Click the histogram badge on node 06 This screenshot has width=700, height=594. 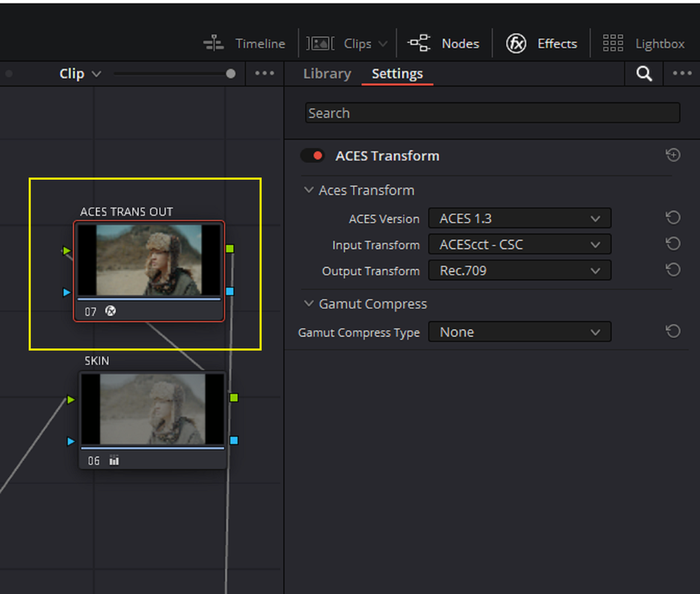114,460
